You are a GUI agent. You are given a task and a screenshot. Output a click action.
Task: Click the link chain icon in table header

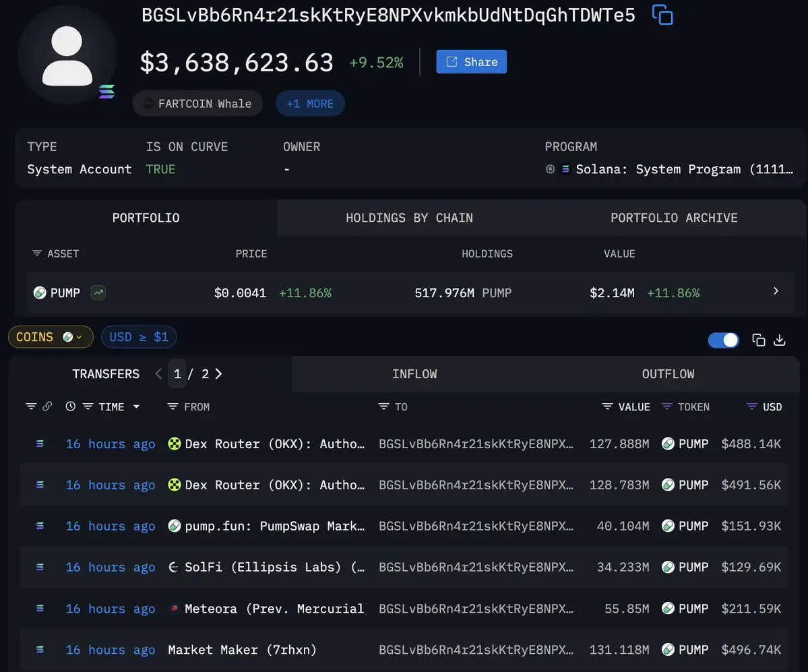47,406
